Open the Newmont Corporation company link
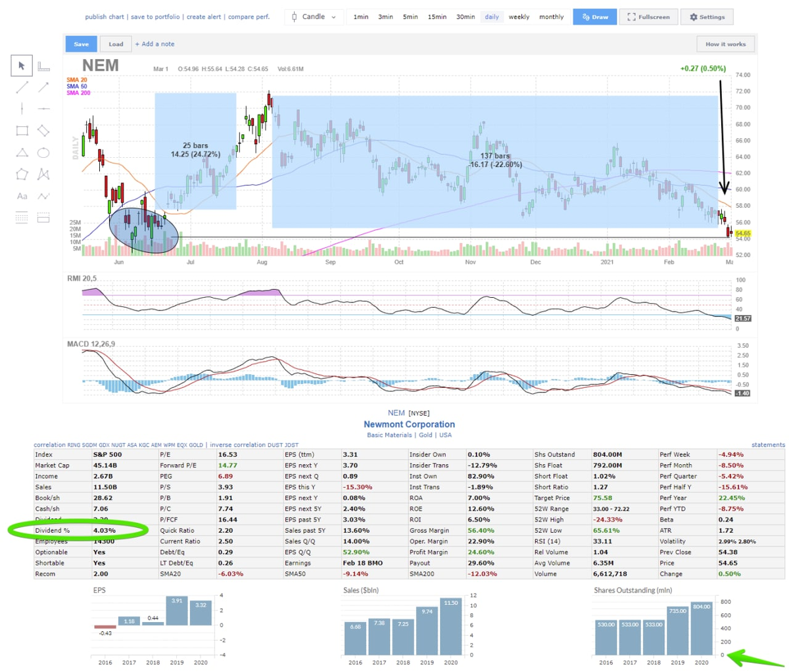Image resolution: width=789 pixels, height=672 pixels. tap(409, 424)
